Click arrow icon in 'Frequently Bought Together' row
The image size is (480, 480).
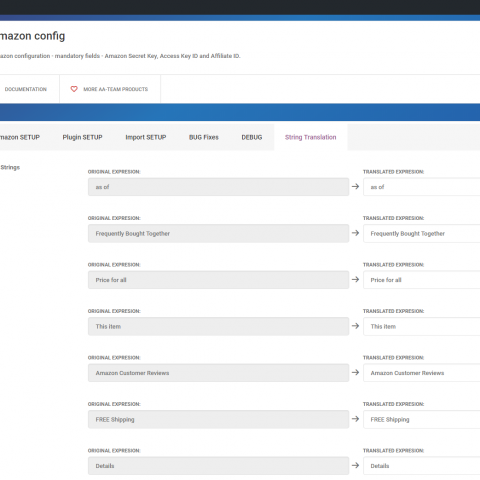[356, 233]
